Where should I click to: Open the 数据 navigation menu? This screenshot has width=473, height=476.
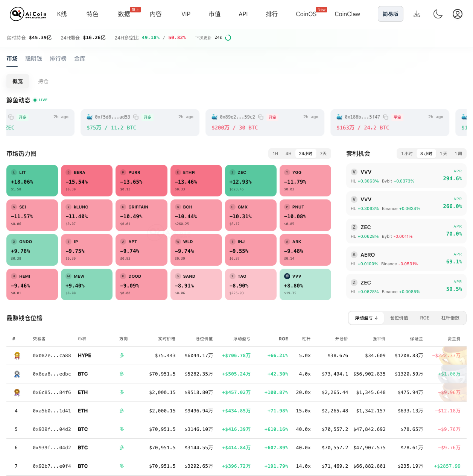point(124,14)
